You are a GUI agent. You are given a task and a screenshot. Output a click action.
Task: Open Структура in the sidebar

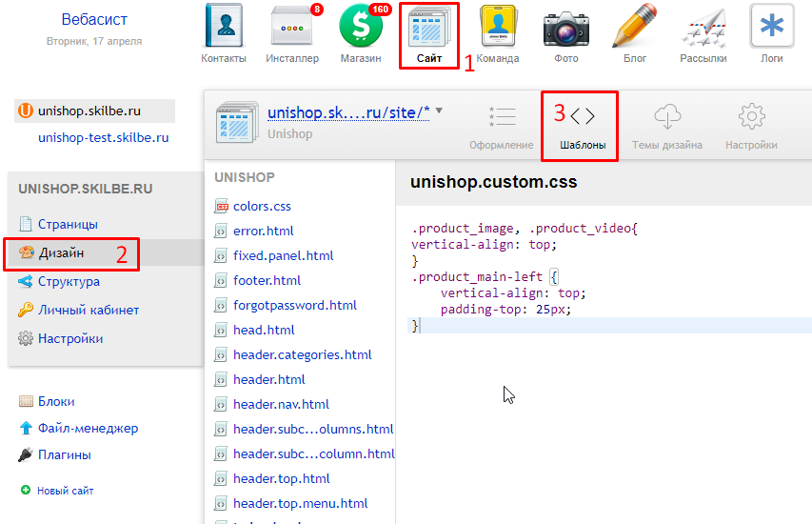[x=69, y=282]
